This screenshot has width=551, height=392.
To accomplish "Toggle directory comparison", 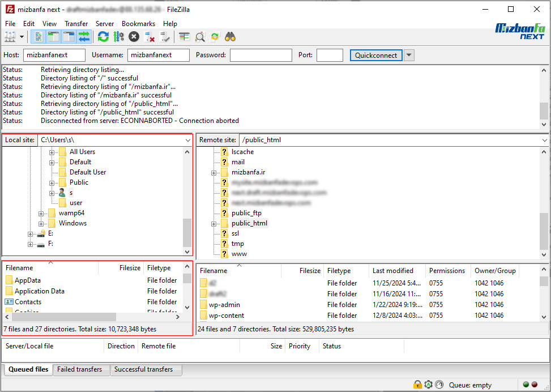I will pyautogui.click(x=199, y=37).
